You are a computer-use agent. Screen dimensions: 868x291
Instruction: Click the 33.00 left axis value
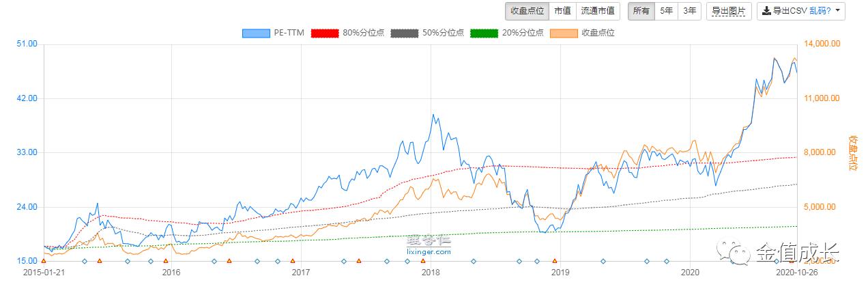(27, 153)
